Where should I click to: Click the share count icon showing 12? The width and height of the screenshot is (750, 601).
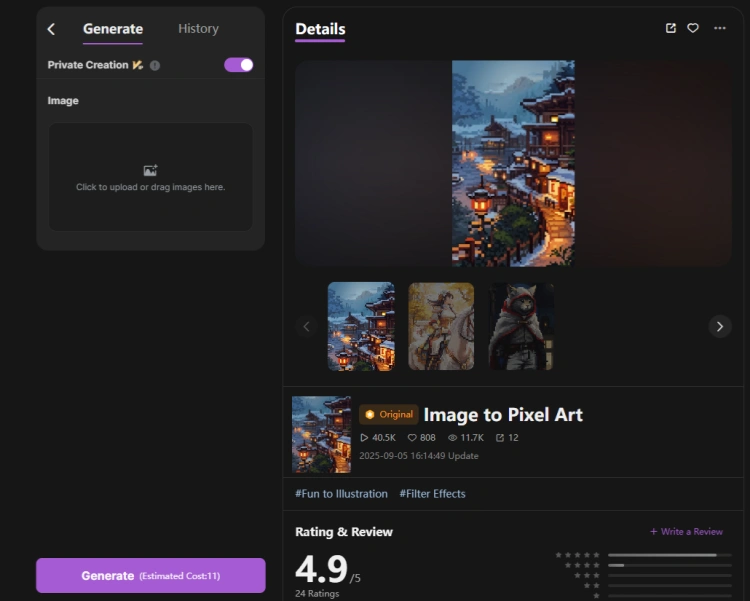pos(500,438)
